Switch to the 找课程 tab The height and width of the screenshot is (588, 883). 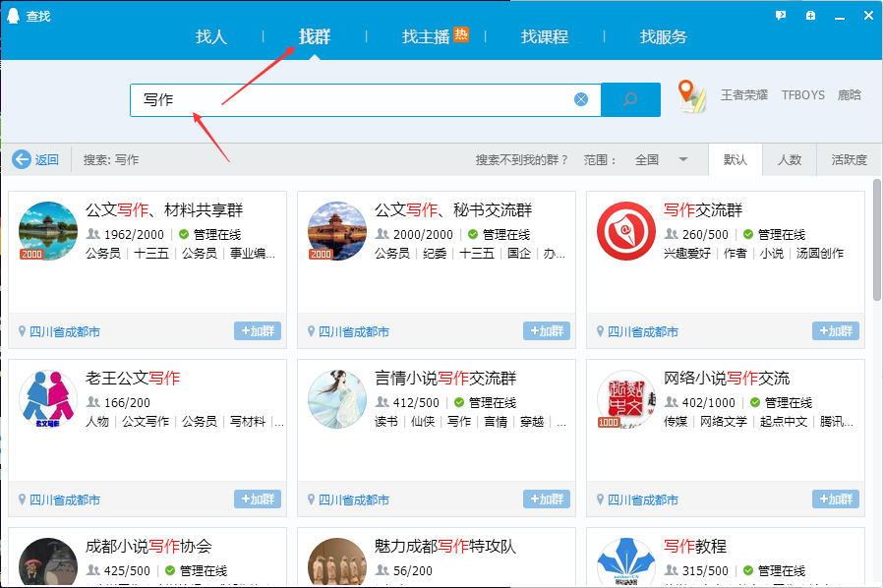point(545,37)
